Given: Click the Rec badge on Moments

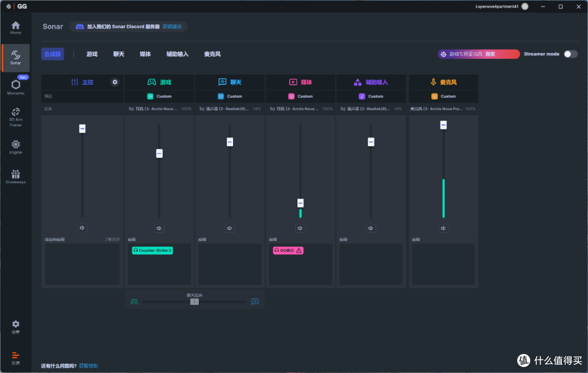Looking at the screenshot, I should (23, 77).
